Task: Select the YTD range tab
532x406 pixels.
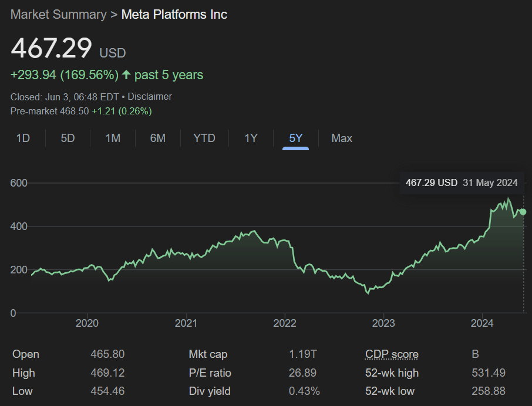Action: (204, 138)
